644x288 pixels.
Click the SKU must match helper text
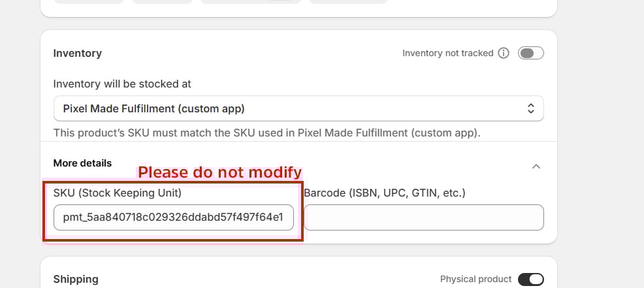(266, 133)
